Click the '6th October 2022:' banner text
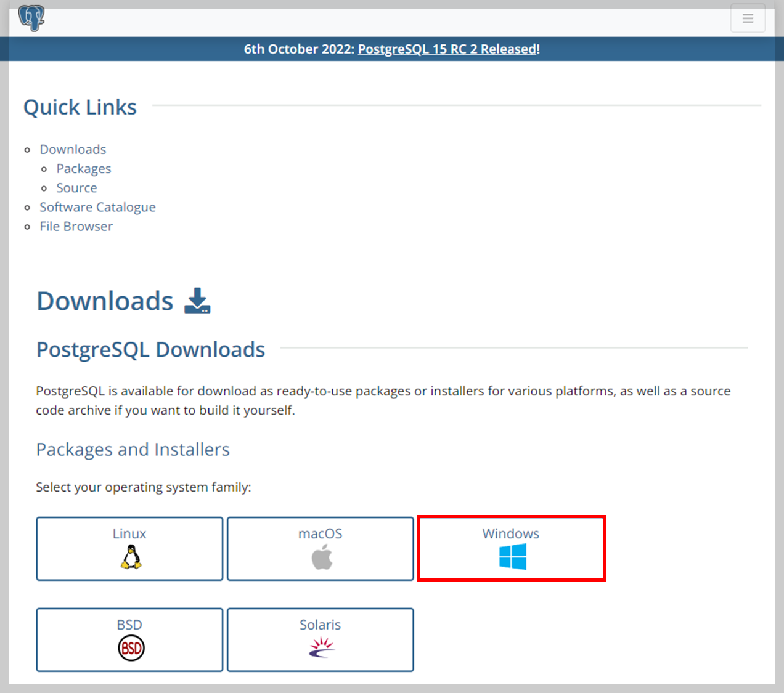This screenshot has height=693, width=784. (299, 49)
